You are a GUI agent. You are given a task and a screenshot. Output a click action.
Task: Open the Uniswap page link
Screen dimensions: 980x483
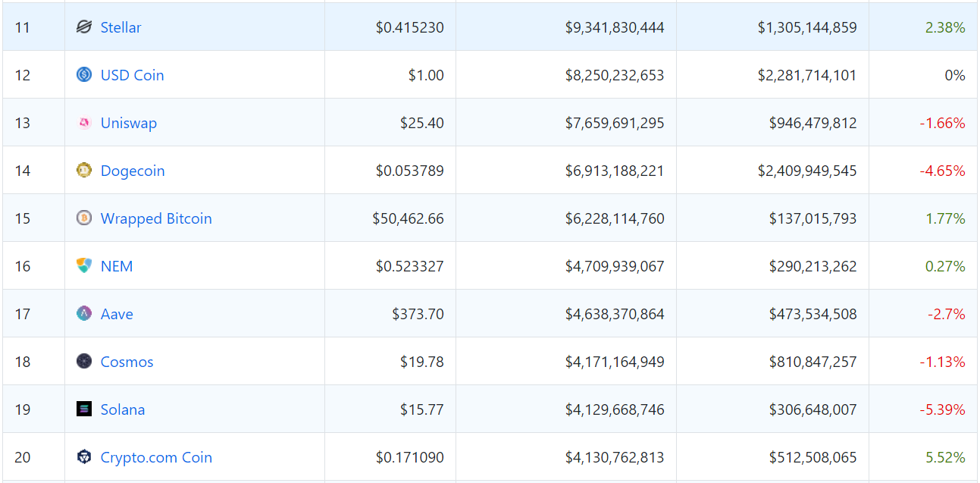click(x=129, y=123)
